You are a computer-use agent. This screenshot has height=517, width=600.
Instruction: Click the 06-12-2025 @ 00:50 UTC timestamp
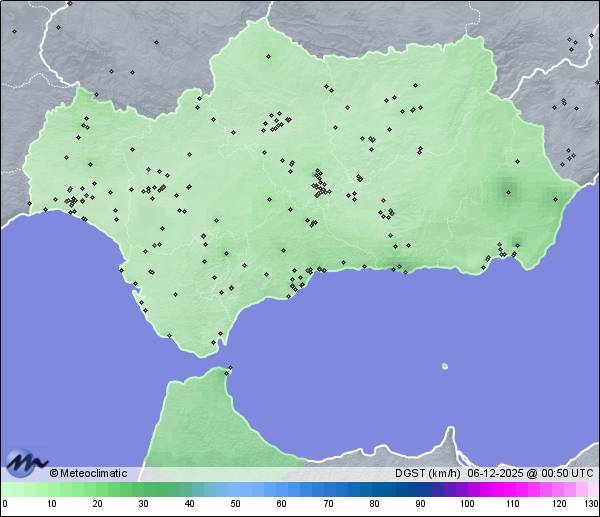530,473
